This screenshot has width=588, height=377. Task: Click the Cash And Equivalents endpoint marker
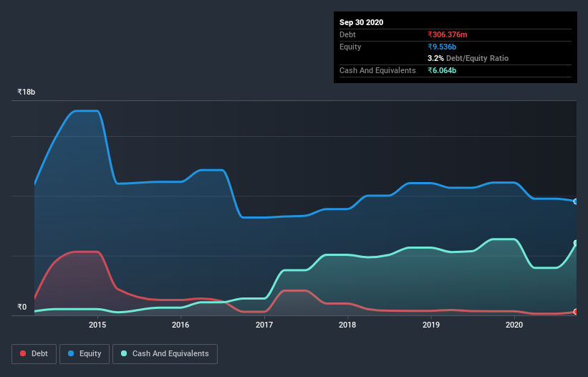click(x=576, y=243)
